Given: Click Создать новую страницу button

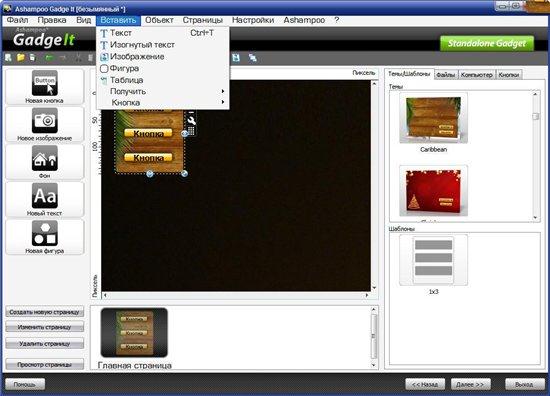Looking at the screenshot, I should [45, 312].
